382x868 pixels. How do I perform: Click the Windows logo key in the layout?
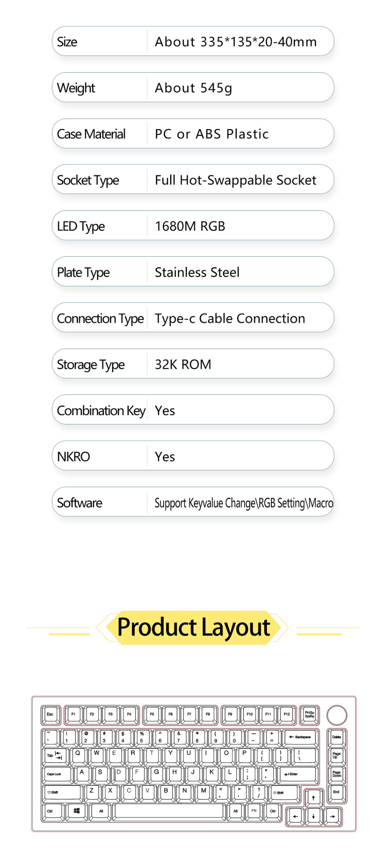(x=77, y=811)
